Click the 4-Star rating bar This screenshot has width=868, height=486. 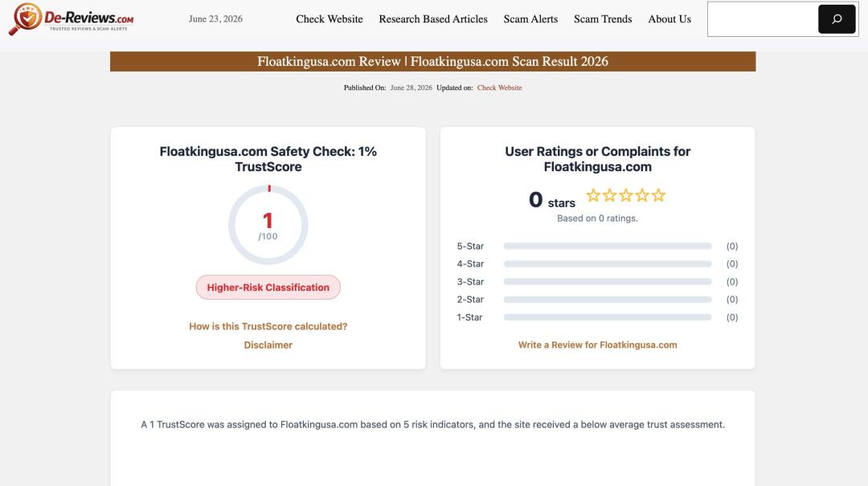coord(608,264)
